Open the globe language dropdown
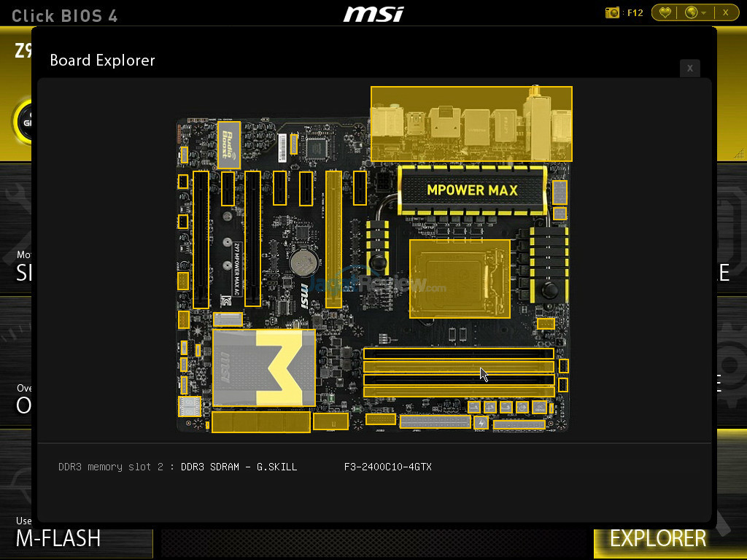The width and height of the screenshot is (747, 560). point(695,12)
